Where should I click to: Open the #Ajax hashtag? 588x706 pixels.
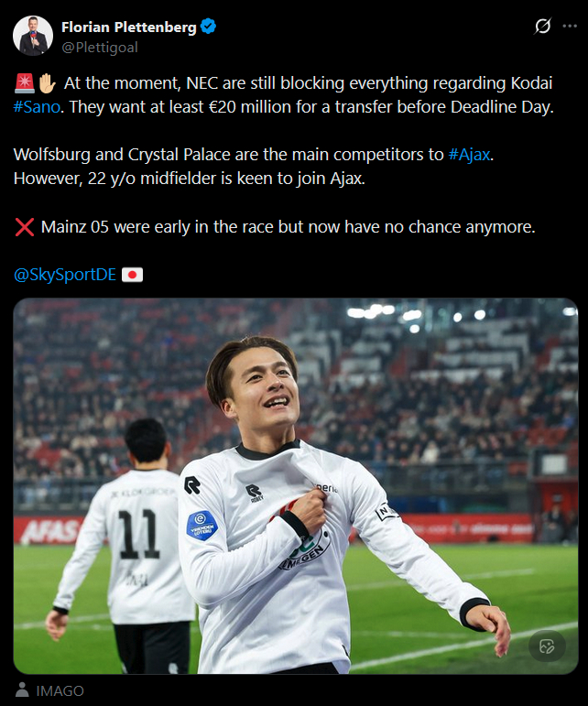469,155
